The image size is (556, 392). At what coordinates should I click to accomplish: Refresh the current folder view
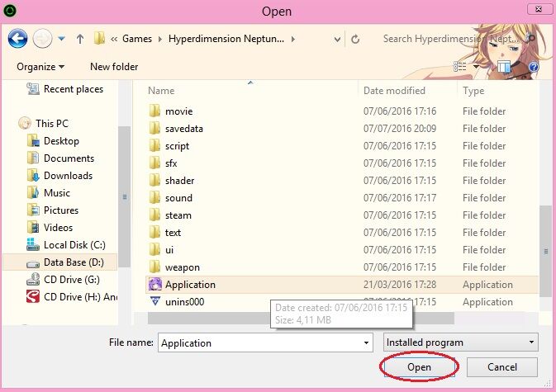point(355,39)
